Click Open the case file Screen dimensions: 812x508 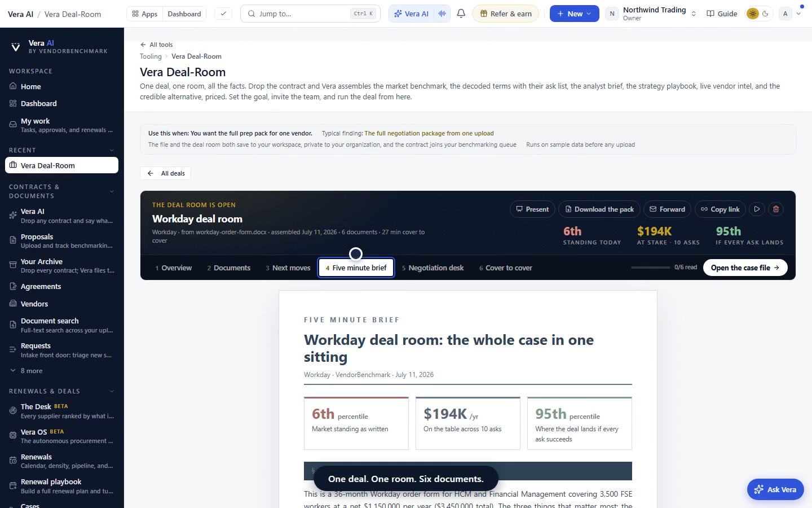pyautogui.click(x=745, y=268)
